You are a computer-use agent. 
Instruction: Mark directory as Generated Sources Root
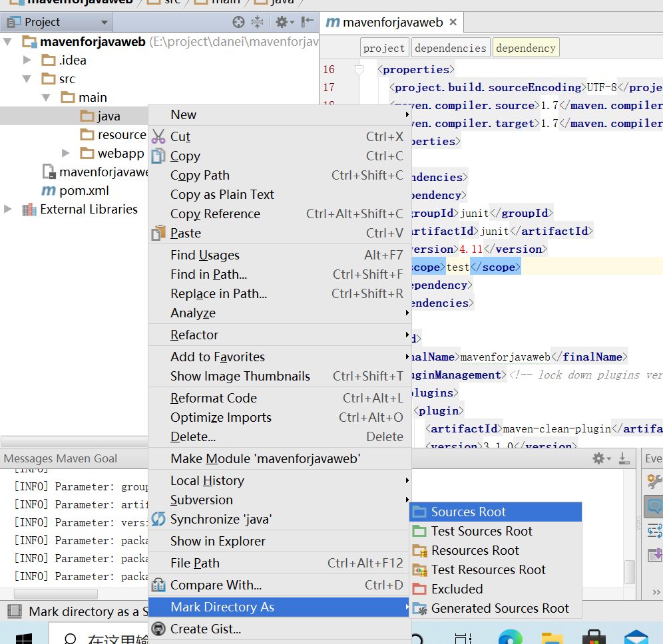[496, 608]
